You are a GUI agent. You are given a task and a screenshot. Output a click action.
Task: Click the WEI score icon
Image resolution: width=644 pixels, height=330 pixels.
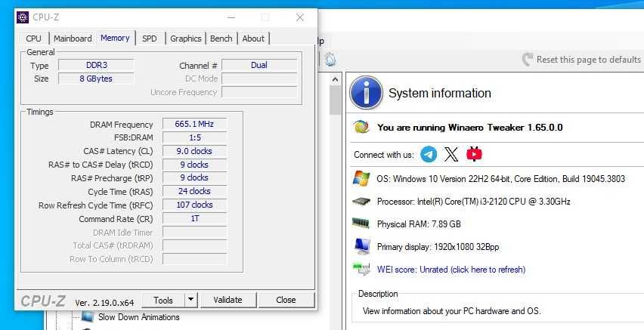[361, 270]
